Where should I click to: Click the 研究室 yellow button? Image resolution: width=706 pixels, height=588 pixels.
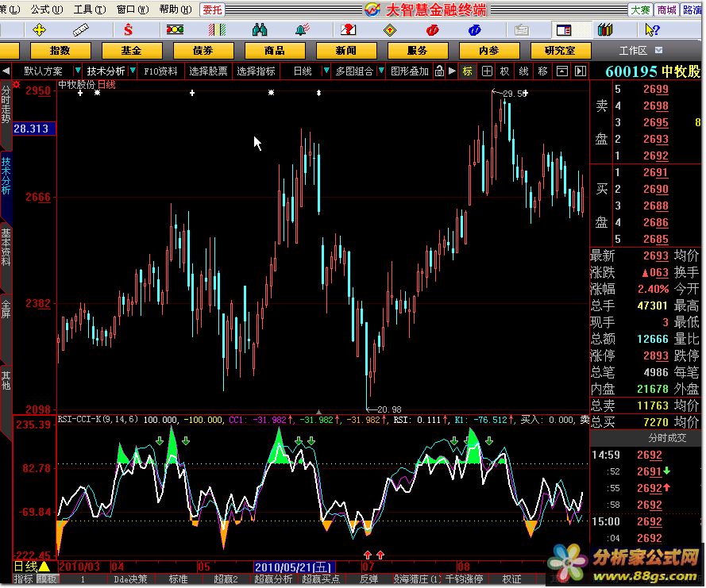point(561,50)
